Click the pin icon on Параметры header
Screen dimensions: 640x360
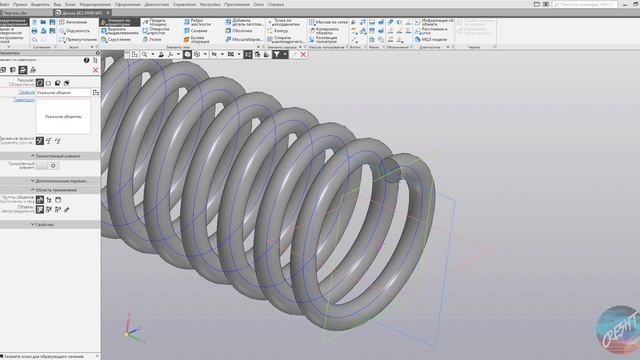97,53
